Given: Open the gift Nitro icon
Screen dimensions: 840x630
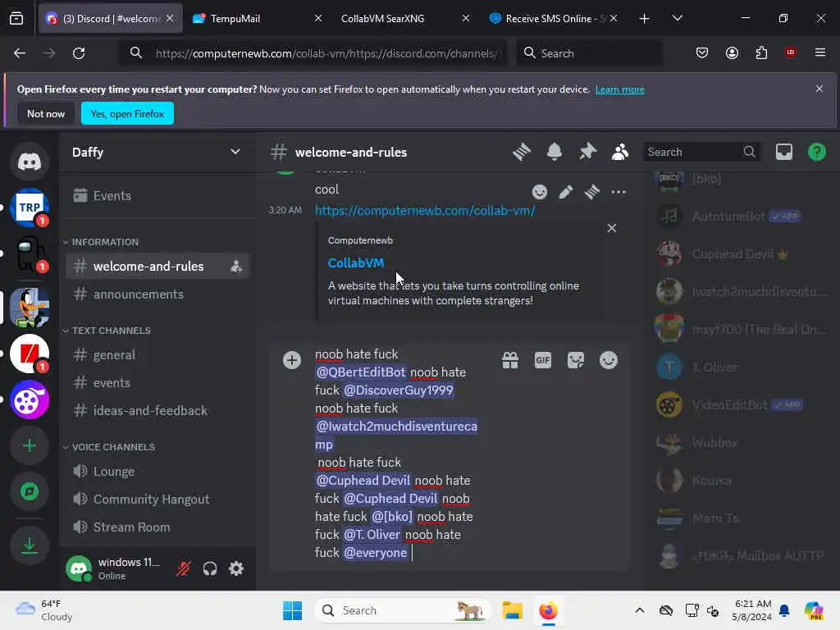Looking at the screenshot, I should click(510, 360).
